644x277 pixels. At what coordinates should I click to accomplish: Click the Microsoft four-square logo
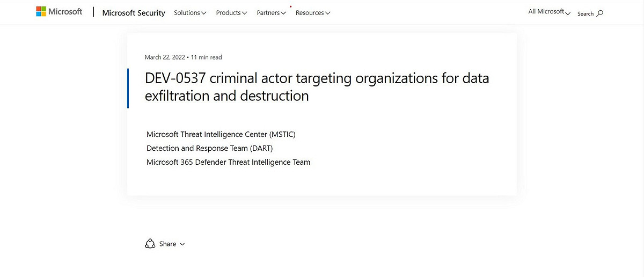coord(41,12)
